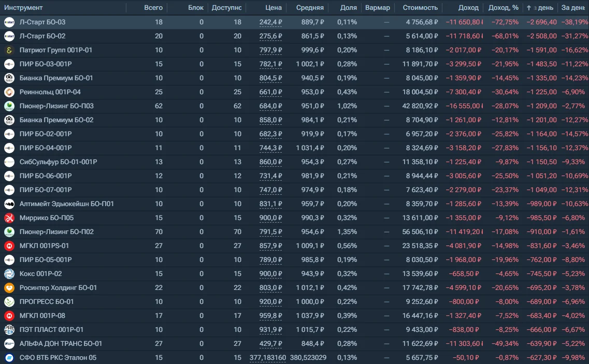Click the СибСульфур БО-01-001Р logo icon
The width and height of the screenshot is (589, 364).
9,162
